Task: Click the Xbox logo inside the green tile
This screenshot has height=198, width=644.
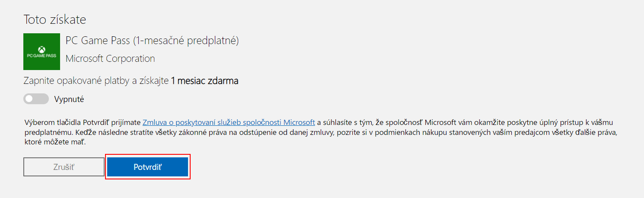Action: point(41,49)
